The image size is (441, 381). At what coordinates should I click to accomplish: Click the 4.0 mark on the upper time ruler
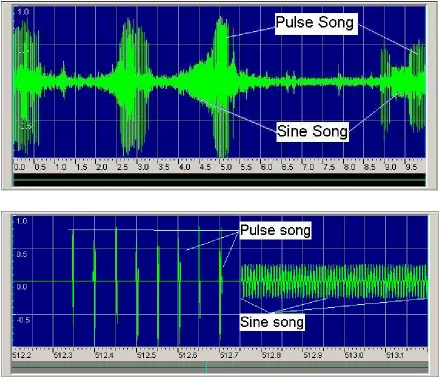184,167
